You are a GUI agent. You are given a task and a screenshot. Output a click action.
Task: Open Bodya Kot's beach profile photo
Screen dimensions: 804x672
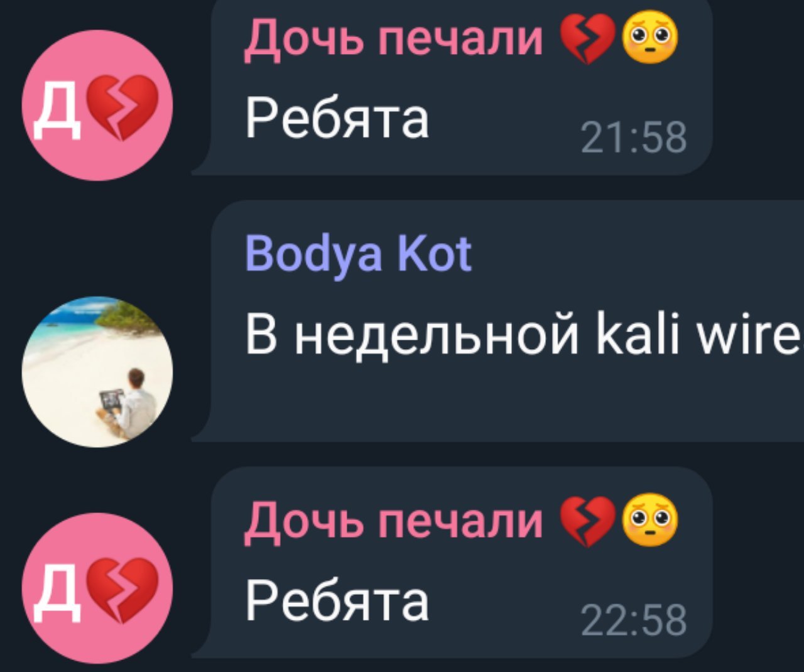pos(97,372)
